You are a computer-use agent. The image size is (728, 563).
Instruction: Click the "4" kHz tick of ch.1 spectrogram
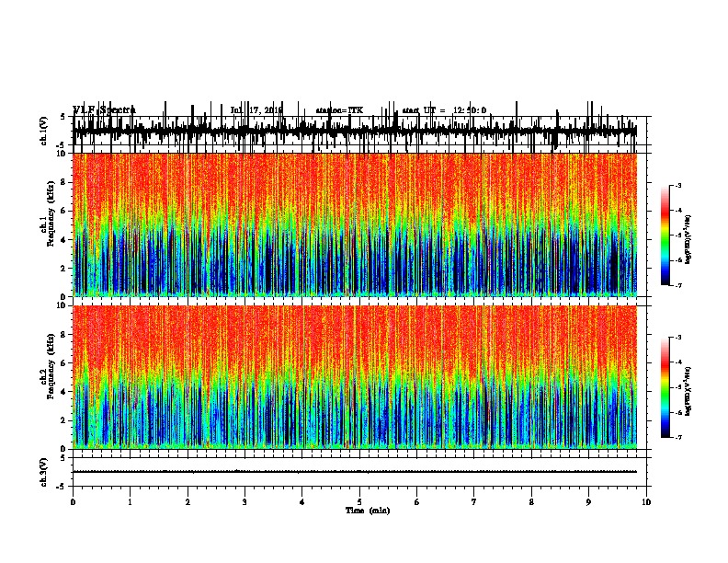pos(65,240)
